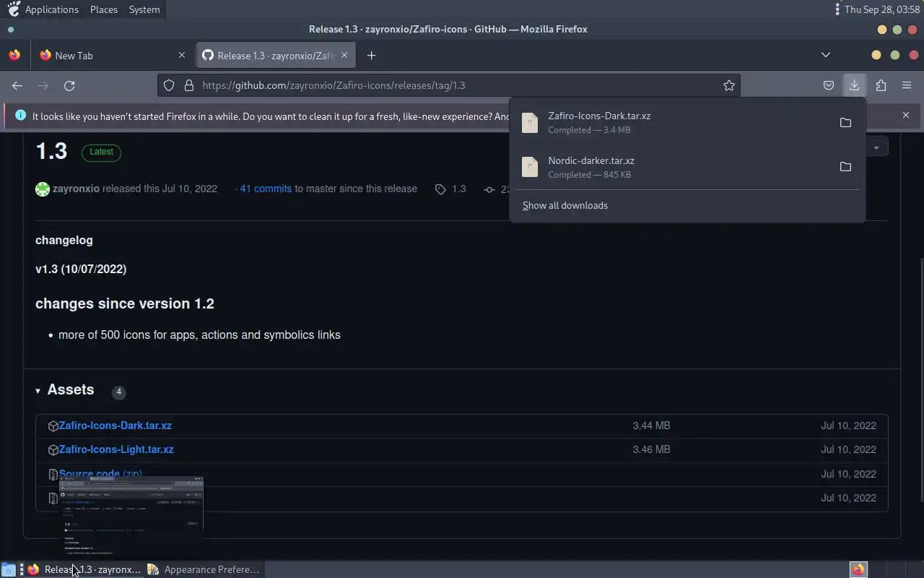
Task: Click the package icon beside Zafiro-Icons-Light.tar.xz
Action: 53,450
